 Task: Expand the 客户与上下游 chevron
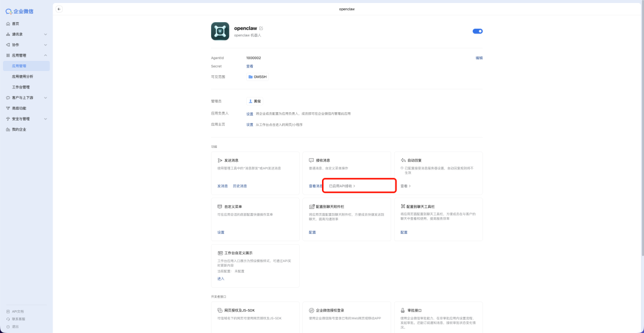pos(45,98)
